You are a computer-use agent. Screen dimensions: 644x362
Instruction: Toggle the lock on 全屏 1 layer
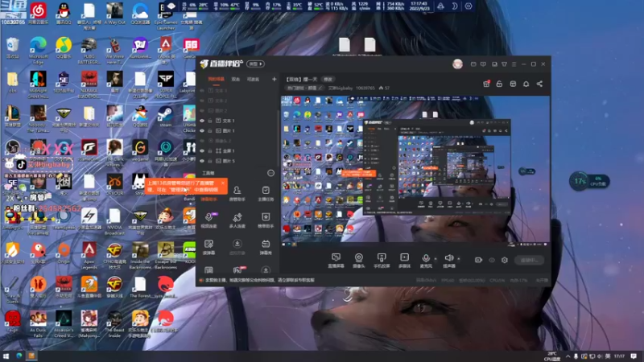210,151
